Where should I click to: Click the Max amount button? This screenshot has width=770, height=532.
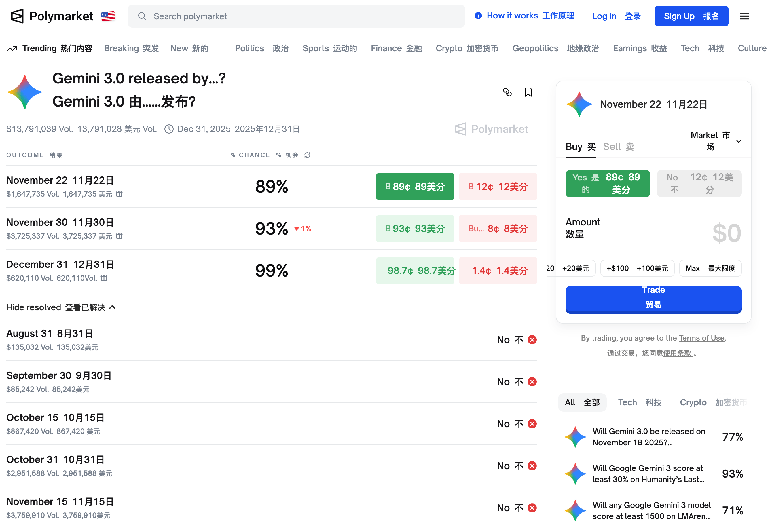(710, 268)
